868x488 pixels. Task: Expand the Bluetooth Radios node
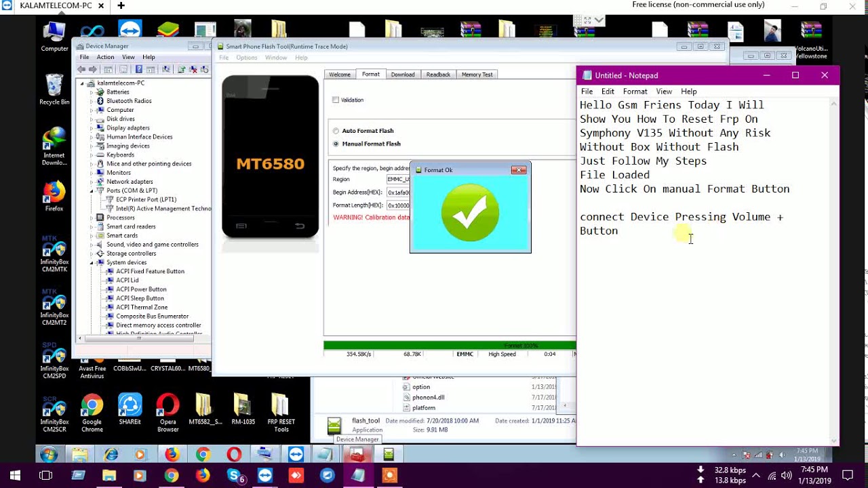pos(92,101)
